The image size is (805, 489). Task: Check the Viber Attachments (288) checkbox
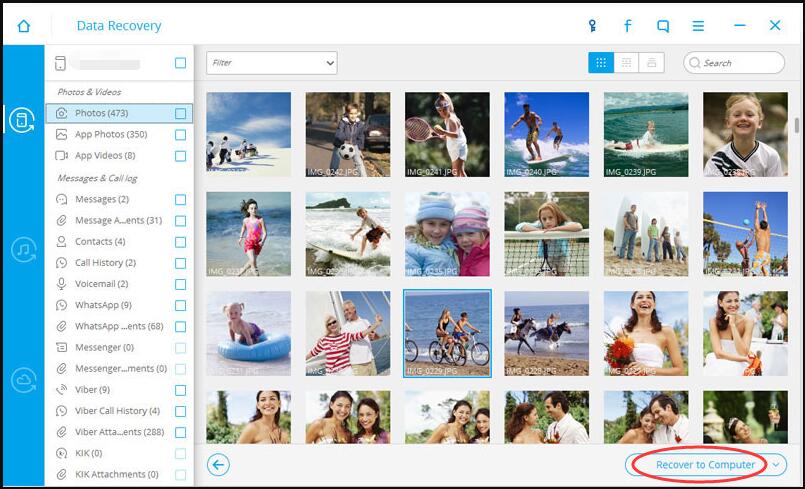180,432
